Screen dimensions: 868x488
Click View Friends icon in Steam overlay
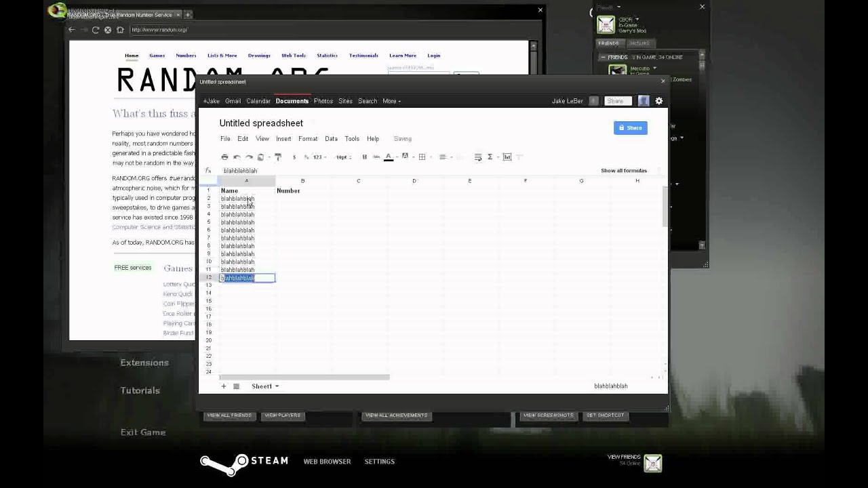652,463
